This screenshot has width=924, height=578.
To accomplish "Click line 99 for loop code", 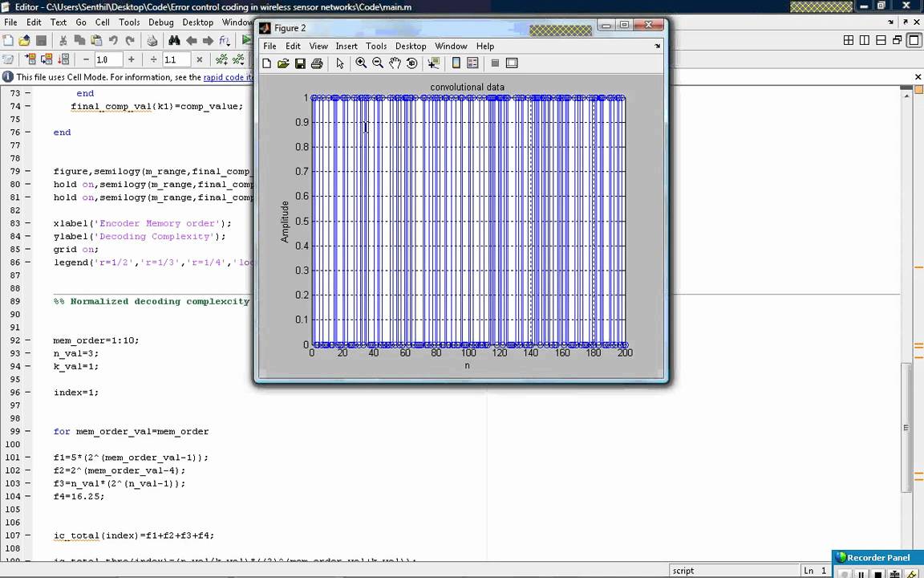I will [x=131, y=431].
